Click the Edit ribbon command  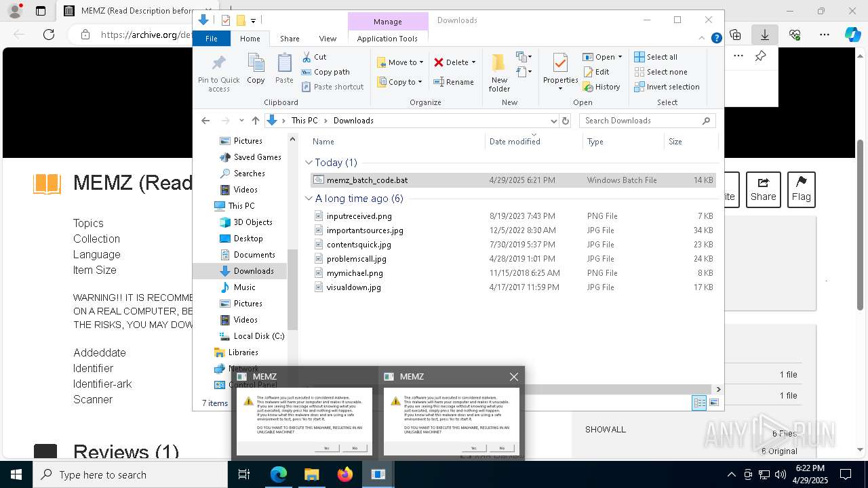click(x=596, y=72)
